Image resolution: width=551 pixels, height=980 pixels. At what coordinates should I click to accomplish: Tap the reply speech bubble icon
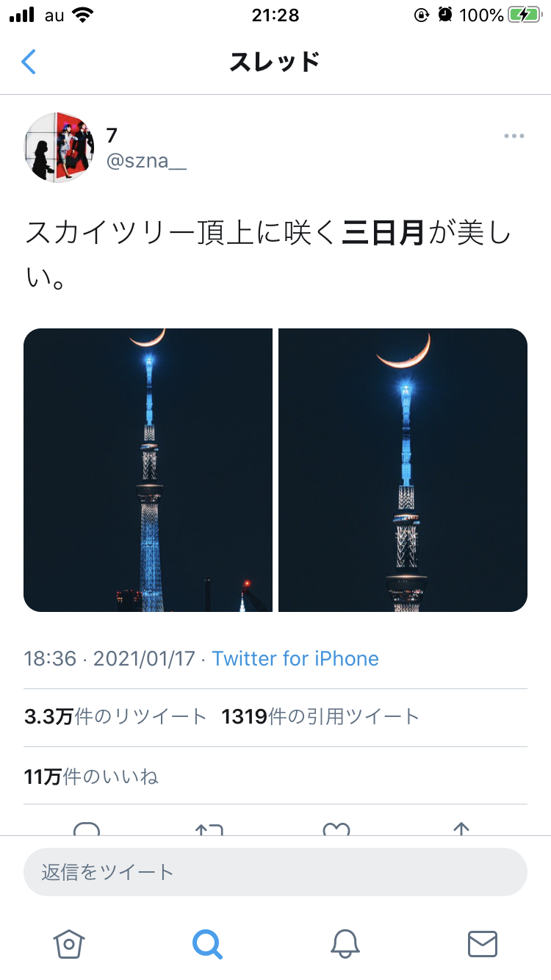pos(87,829)
